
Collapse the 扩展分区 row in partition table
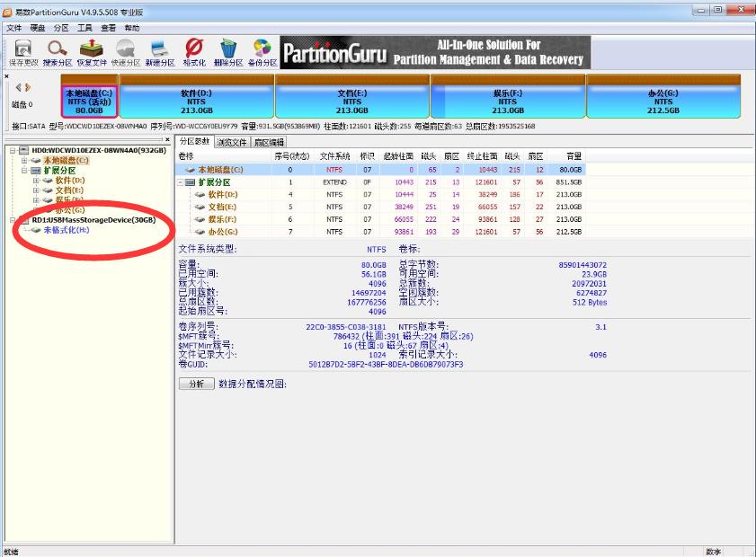pos(181,182)
